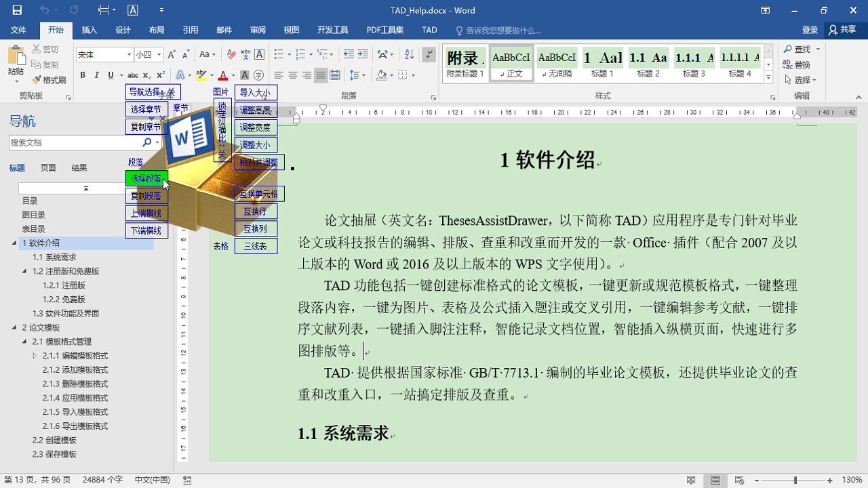Toggle the 导航选择:关 switch
Screen dimensions: 868x488
153,90
